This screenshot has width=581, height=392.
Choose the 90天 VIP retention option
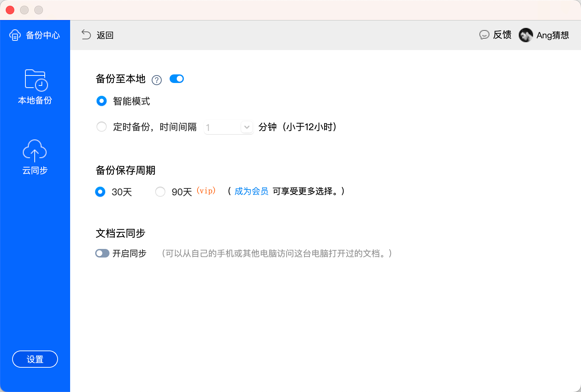[160, 192]
